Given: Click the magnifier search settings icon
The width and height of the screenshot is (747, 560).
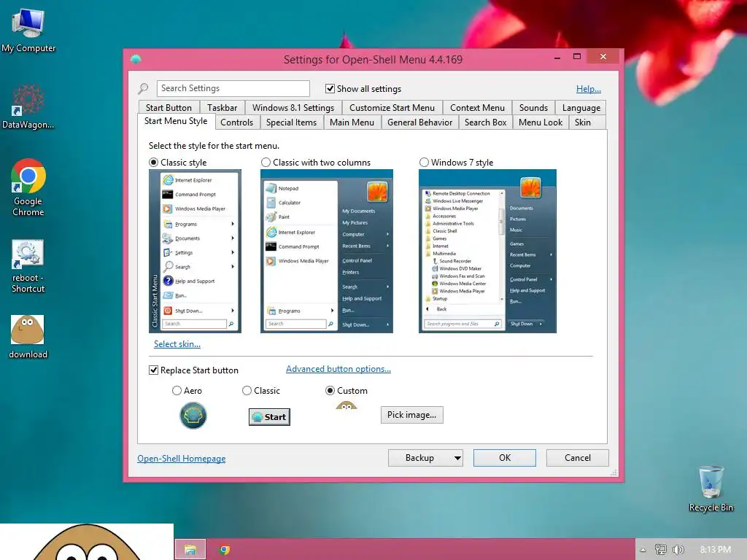Looking at the screenshot, I should pyautogui.click(x=143, y=88).
